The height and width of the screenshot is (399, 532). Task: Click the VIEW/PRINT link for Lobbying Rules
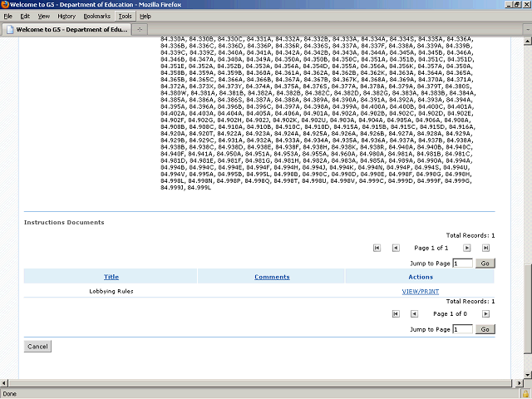click(420, 292)
